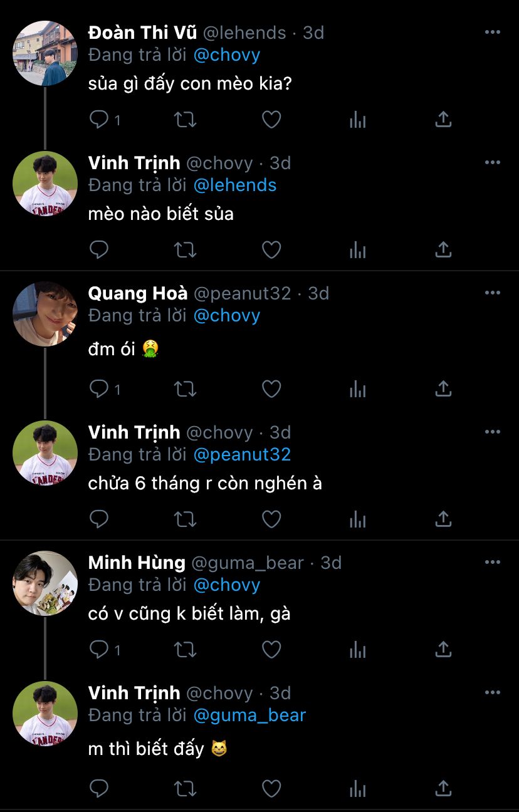Image resolution: width=519 pixels, height=812 pixels.
Task: View analytics for "mèo nào biết sủa" tweet
Action: pyautogui.click(x=357, y=250)
